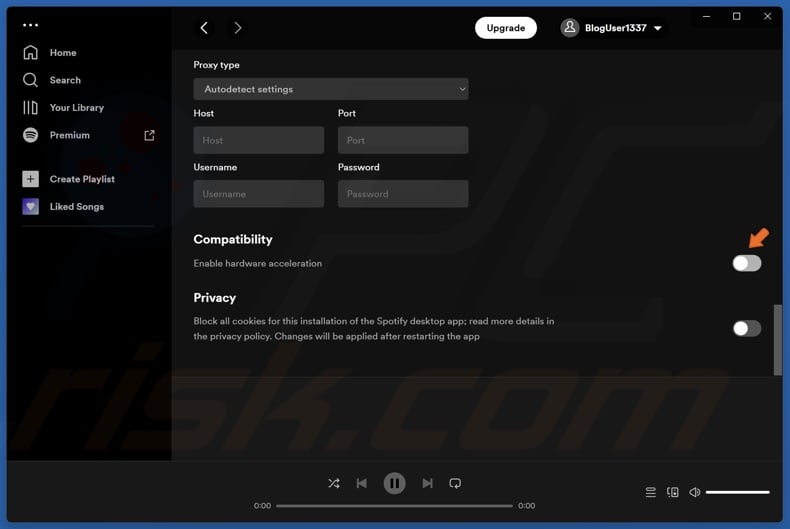790x529 pixels.
Task: Skip to the previous track
Action: tap(362, 484)
